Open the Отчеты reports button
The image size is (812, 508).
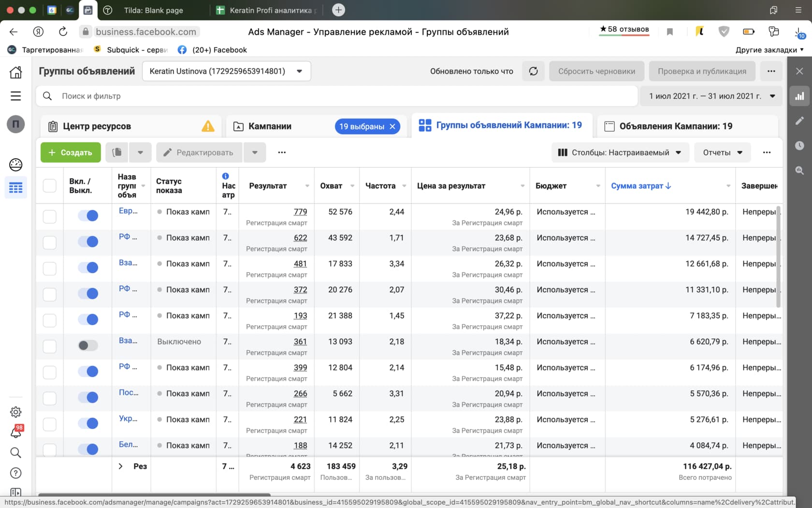coord(722,152)
